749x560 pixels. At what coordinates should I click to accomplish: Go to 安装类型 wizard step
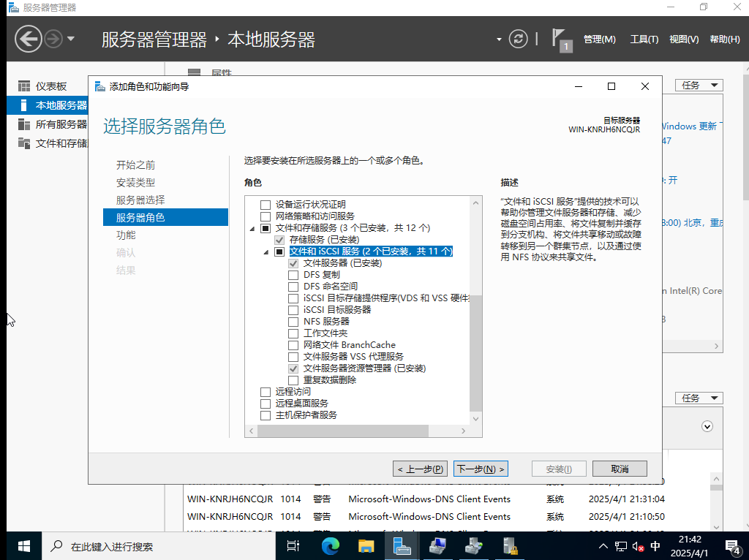(135, 182)
